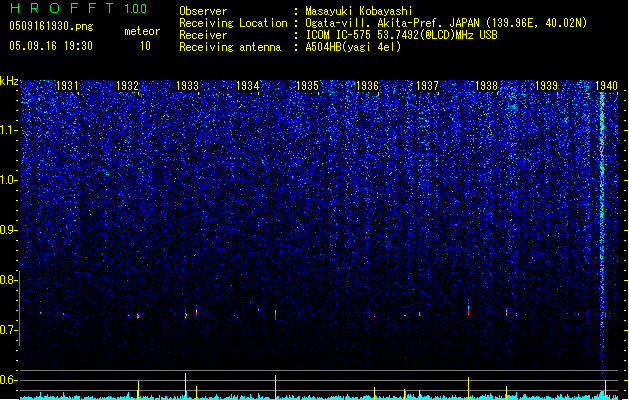Click the 1936 time marker
The height and width of the screenshot is (400, 629).
pyautogui.click(x=367, y=85)
